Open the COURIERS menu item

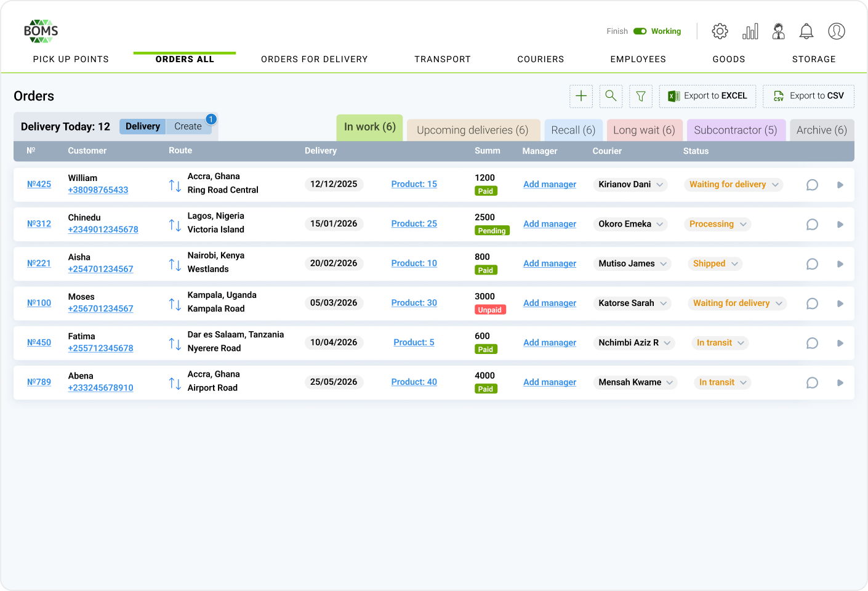[540, 59]
